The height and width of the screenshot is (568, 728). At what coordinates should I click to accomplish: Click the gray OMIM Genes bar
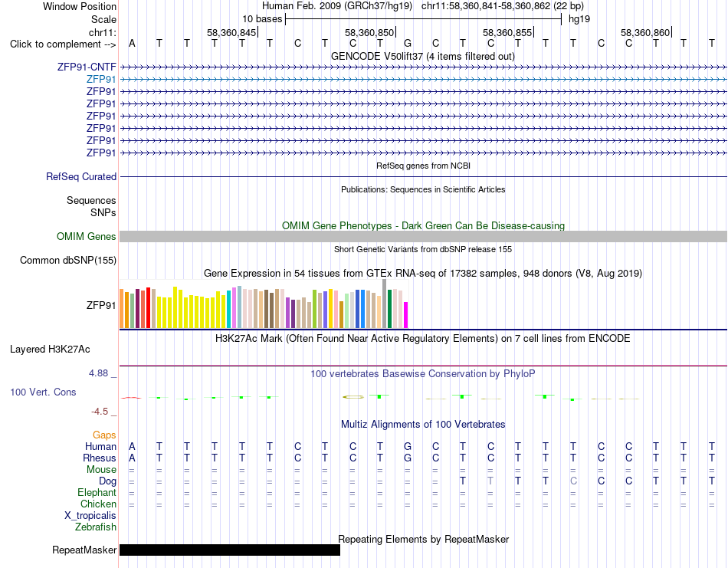point(423,236)
